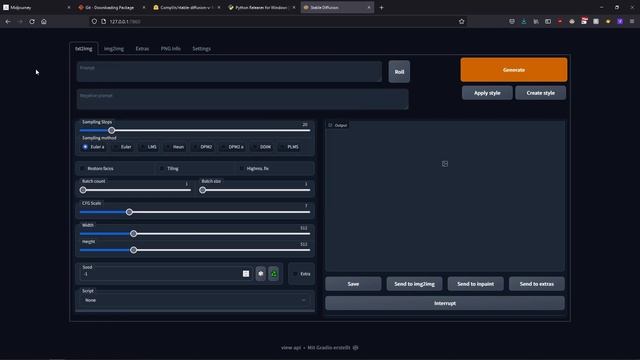
Task: Toggle the sidebar icon in browser toolbar
Action: click(548, 21)
